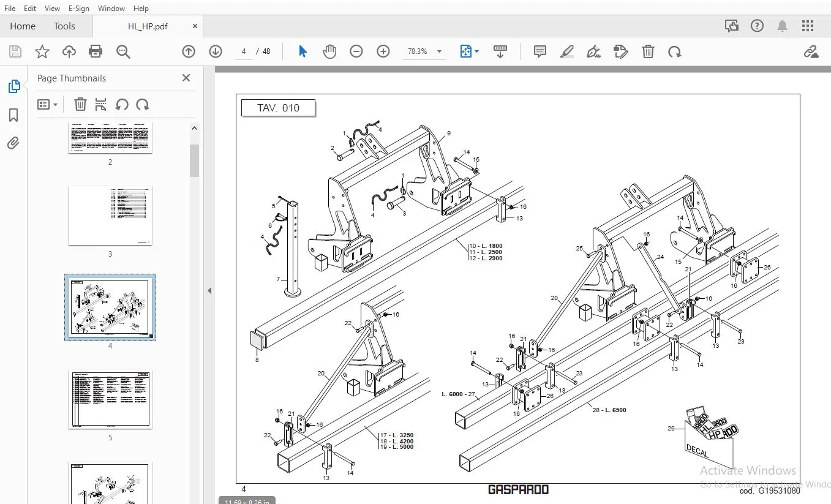
Task: Add a comment with the sticky note tool
Action: (540, 51)
